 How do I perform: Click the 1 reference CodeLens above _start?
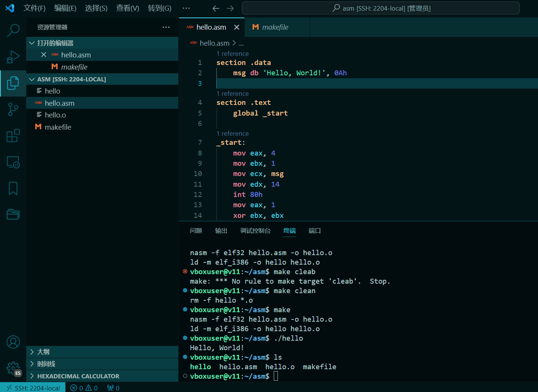pos(232,133)
